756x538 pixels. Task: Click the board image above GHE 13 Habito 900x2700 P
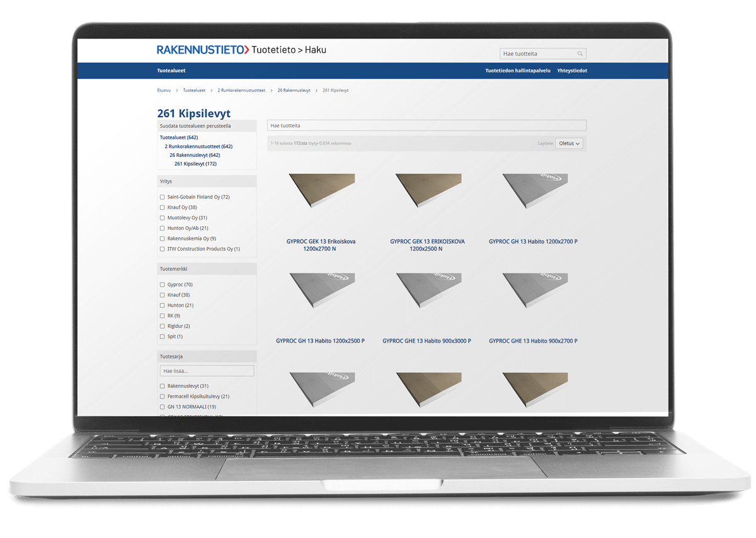(x=534, y=290)
